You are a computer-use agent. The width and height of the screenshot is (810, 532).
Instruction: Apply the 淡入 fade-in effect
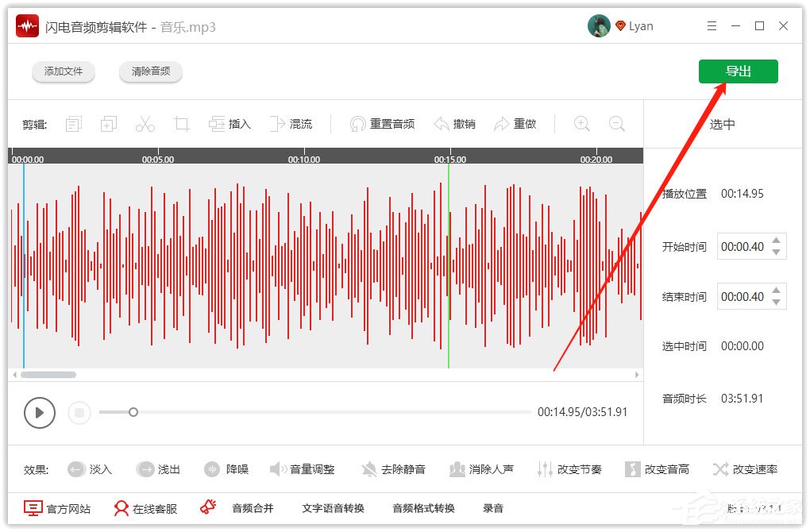pos(90,469)
